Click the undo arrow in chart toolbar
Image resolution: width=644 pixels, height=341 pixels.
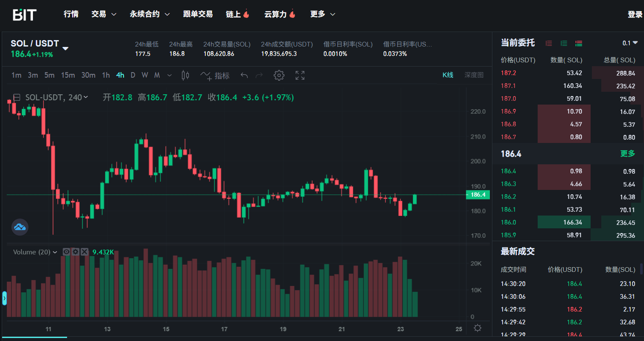[x=244, y=76]
